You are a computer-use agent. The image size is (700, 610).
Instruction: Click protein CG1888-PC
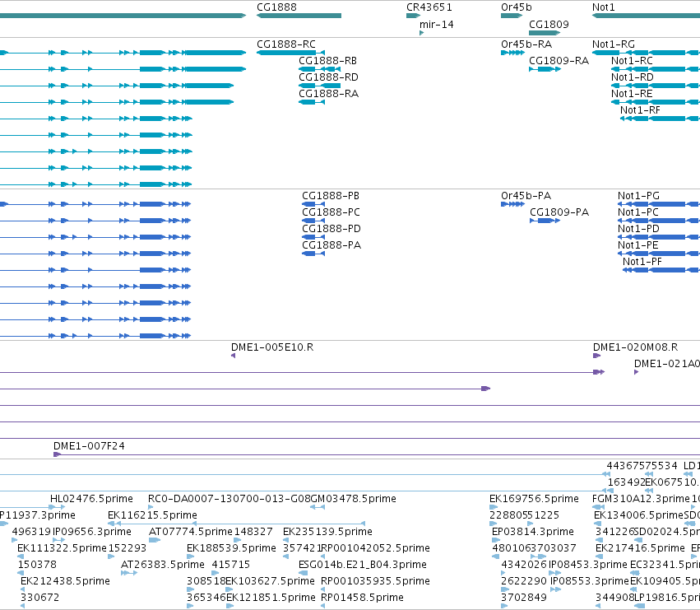point(313,221)
